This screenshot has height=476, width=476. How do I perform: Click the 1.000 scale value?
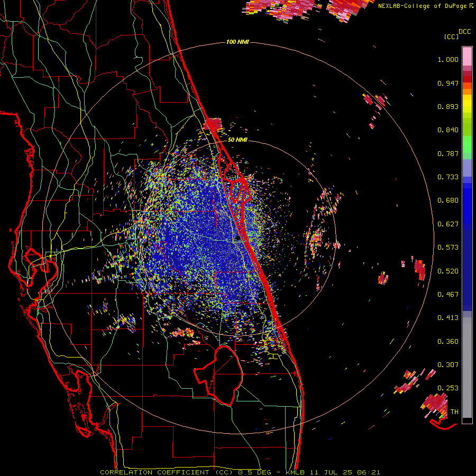(x=448, y=59)
